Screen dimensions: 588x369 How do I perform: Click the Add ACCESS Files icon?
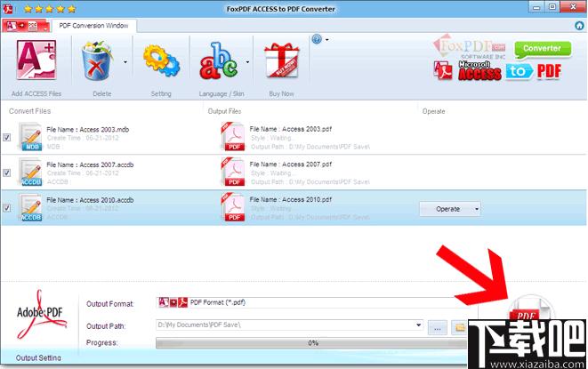(36, 60)
